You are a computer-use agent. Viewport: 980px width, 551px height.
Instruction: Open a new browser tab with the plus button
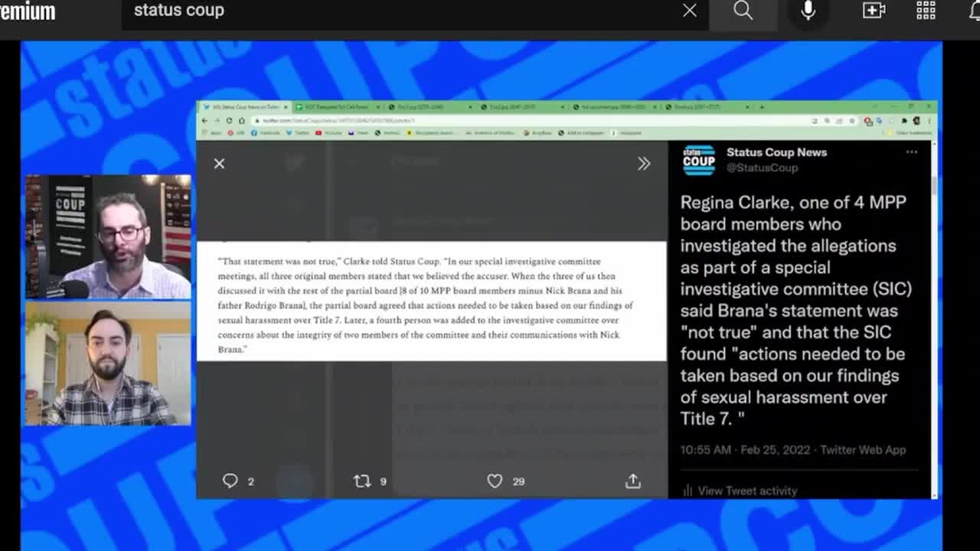coord(761,107)
